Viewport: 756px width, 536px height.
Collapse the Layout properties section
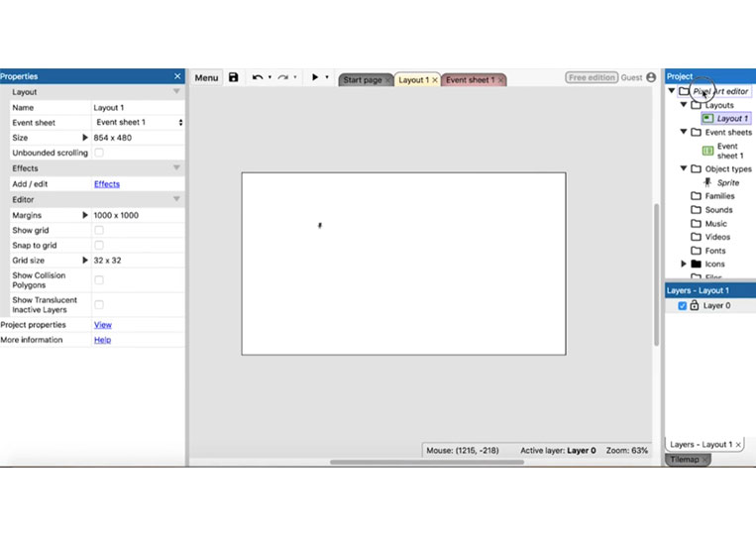(176, 91)
